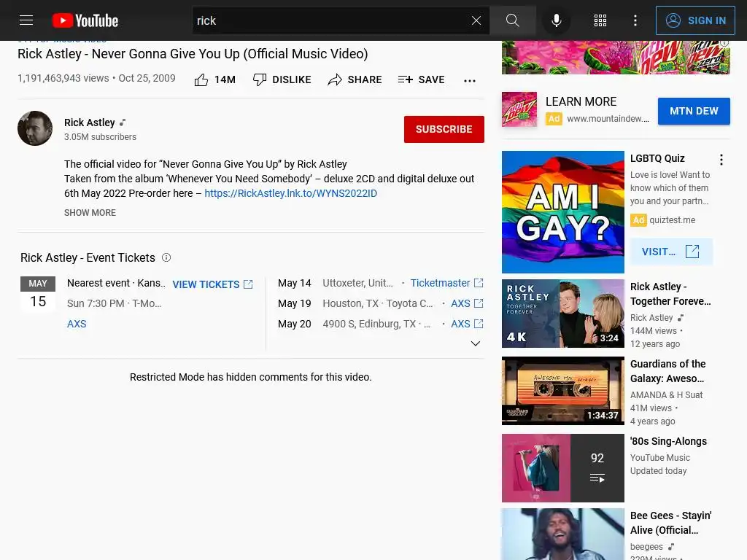Expand more event dates chevron
Viewport: 747px width, 560px height.
point(476,343)
